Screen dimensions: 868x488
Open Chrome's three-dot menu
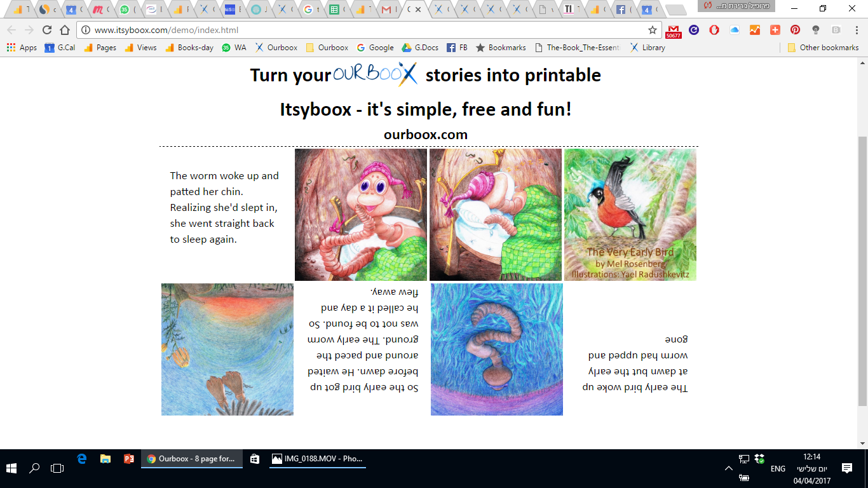click(x=857, y=29)
